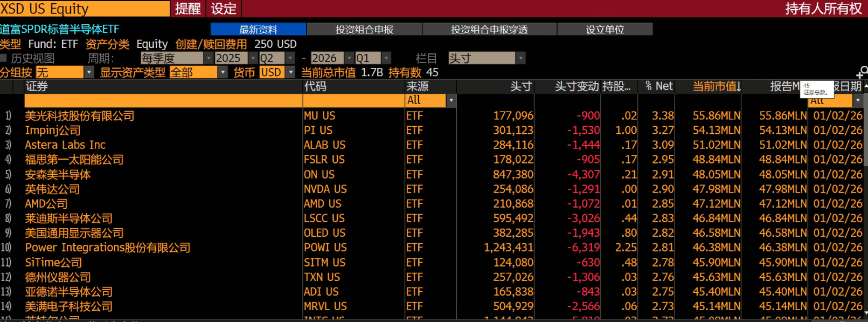This screenshot has height=322, width=868.
Task: Select the 莱迪斯半导体公司 security
Action: [69, 218]
